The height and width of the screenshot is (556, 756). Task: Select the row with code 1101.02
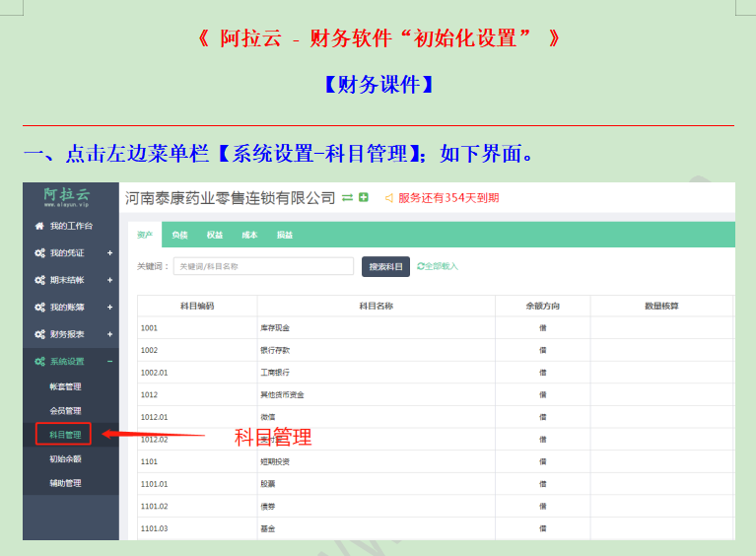coord(436,506)
